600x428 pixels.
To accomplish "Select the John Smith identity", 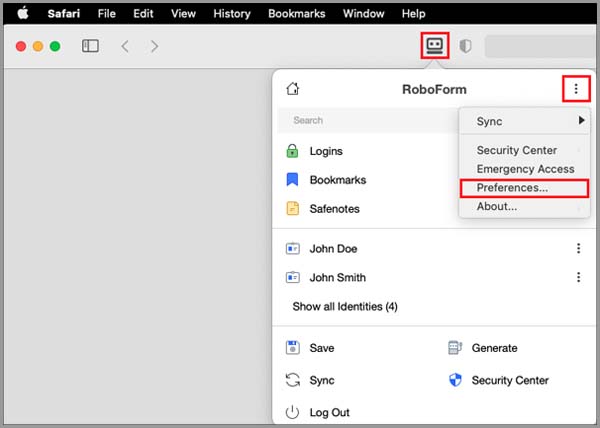I will (x=338, y=277).
